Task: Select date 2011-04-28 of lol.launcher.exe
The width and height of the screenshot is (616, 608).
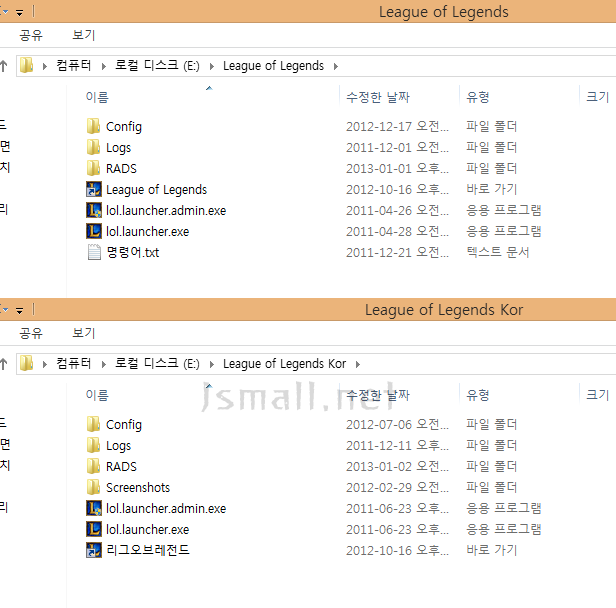Action: 397,231
